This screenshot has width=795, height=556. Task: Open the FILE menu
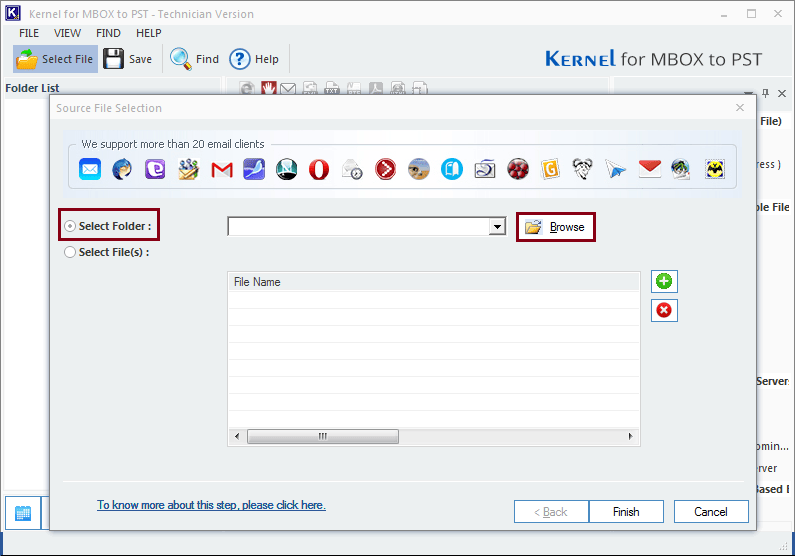(x=29, y=33)
